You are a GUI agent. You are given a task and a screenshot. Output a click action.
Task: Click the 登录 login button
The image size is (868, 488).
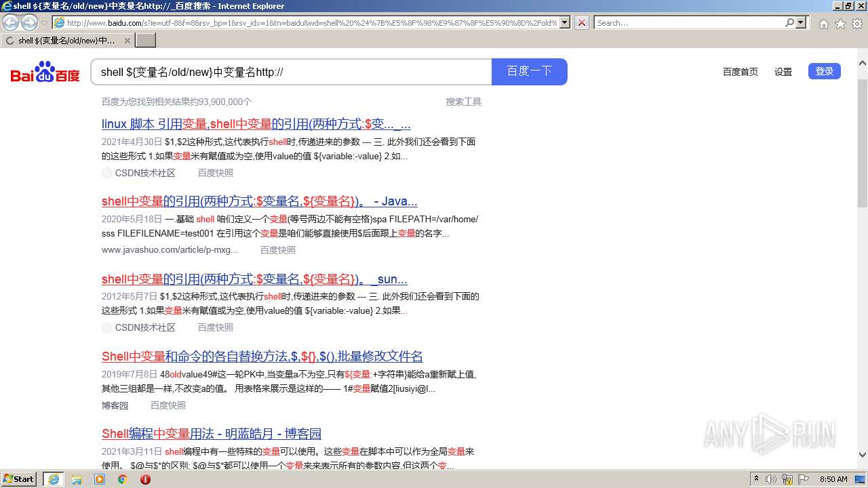[825, 71]
